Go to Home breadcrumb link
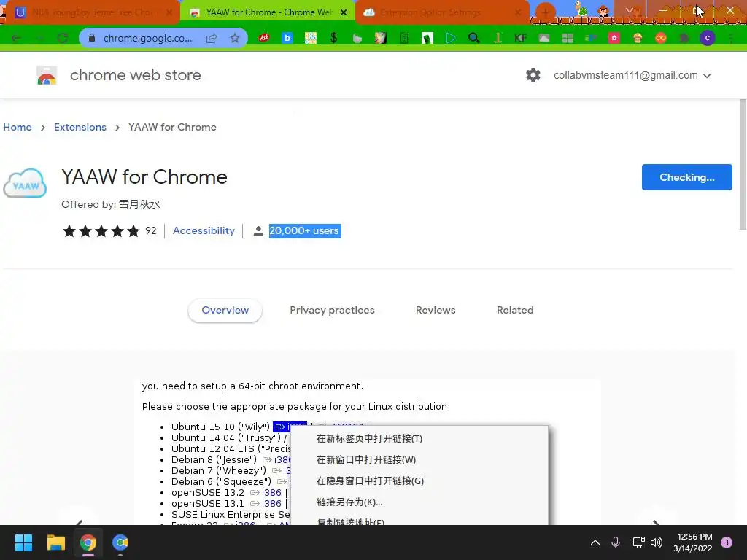The image size is (747, 560). tap(18, 127)
